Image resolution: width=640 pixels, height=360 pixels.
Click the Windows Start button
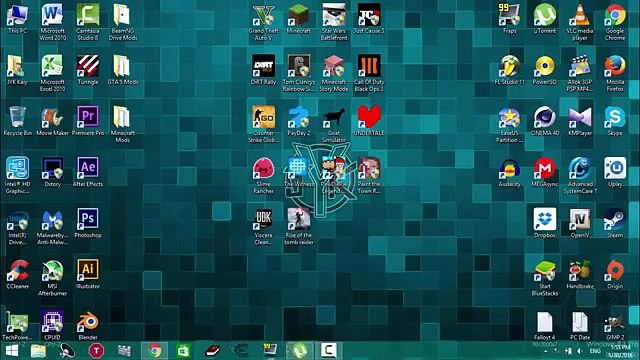pyautogui.click(x=12, y=351)
